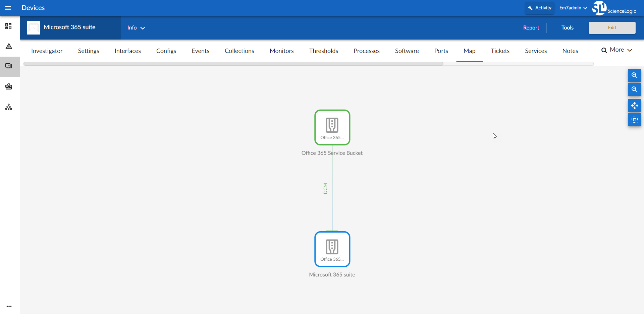
Task: Click the Microsoft 365 suite node label
Action: [332, 274]
